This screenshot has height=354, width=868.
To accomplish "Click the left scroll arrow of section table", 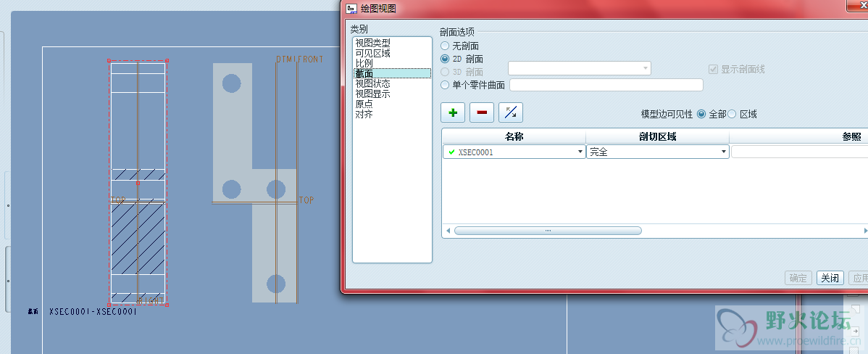I will [x=448, y=231].
